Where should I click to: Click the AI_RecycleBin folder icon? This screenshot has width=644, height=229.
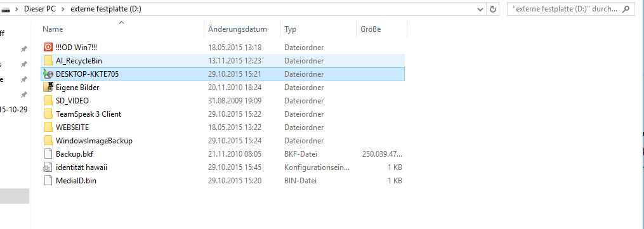coord(48,61)
